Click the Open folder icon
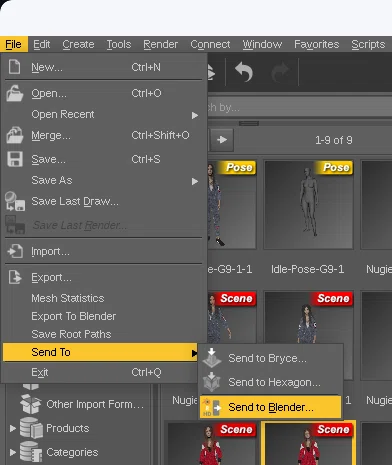Viewport: 392px width, 465px height. pos(15,93)
